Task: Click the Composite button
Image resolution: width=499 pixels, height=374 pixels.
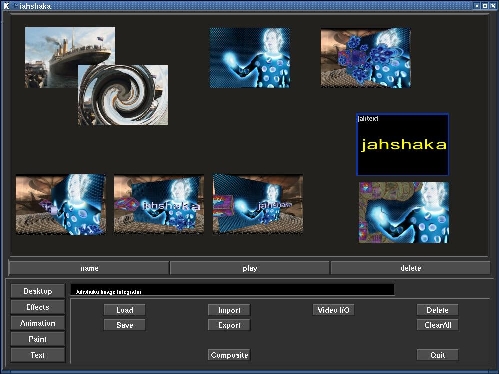Action: coord(229,355)
